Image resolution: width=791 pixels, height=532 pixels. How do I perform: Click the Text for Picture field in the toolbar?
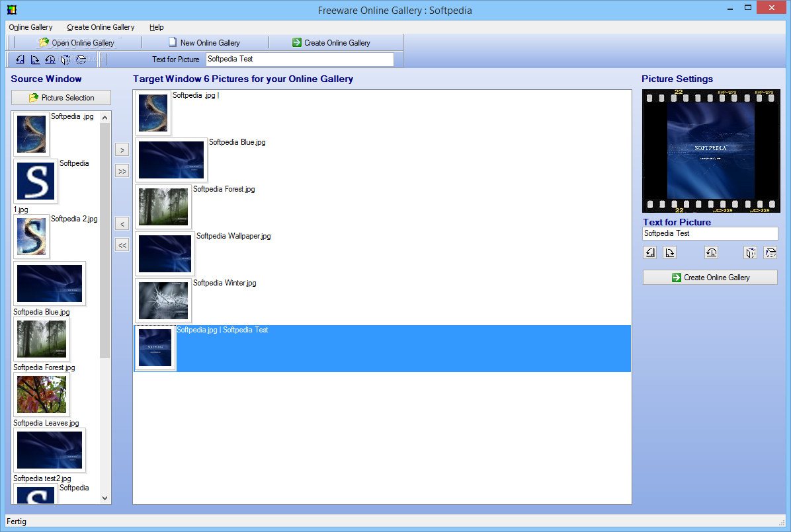click(x=300, y=59)
